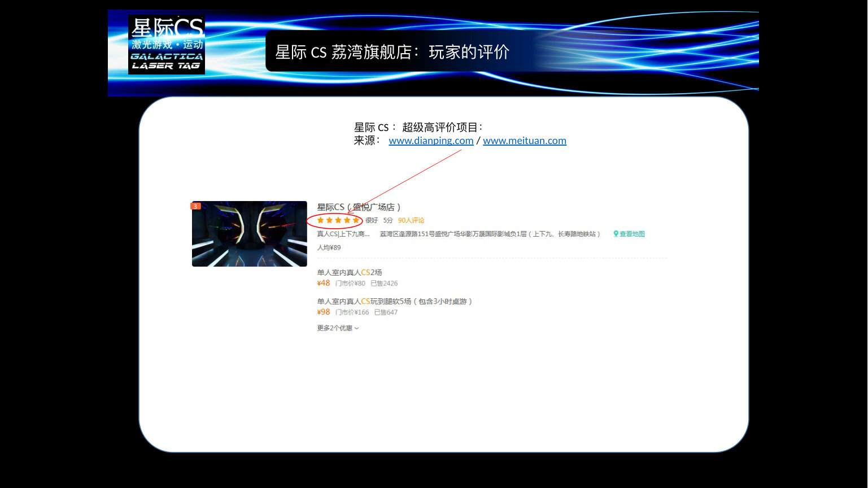The width and height of the screenshot is (868, 488).
Task: Select the 单人室内真人CS2场 deal
Action: (350, 272)
